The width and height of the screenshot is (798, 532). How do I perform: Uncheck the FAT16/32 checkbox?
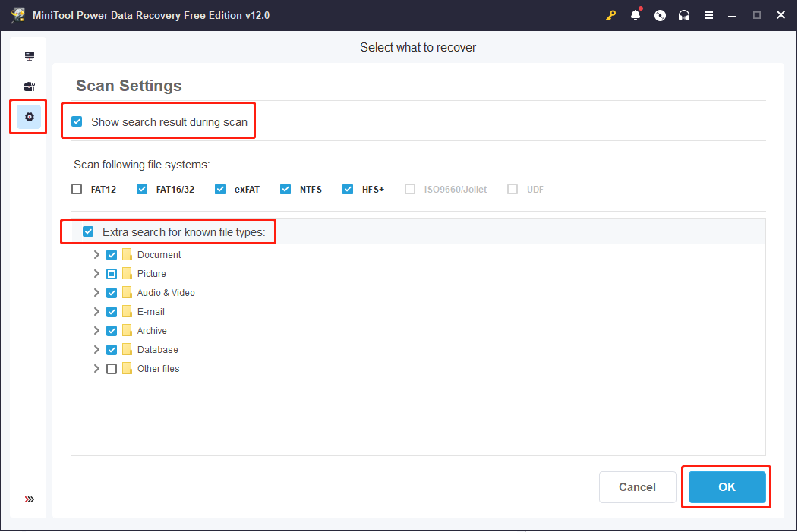point(142,189)
